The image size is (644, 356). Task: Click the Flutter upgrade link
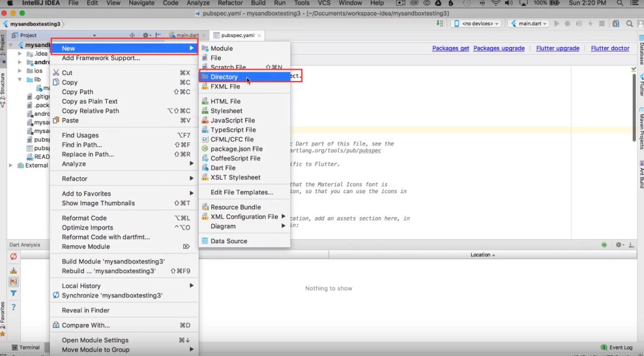[558, 48]
